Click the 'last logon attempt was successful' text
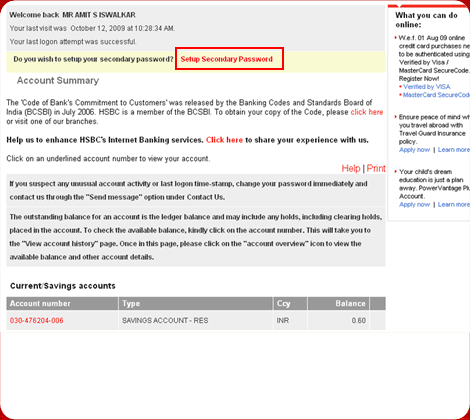Image resolution: width=470 pixels, height=420 pixels. (x=73, y=42)
